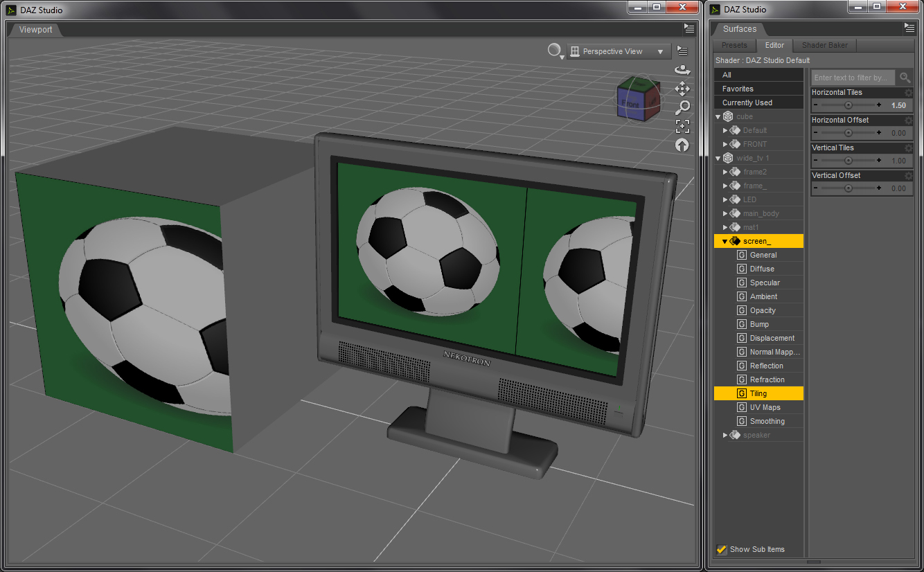Click the minus button for Horizontal Offset
The width and height of the screenshot is (924, 572).
pos(816,133)
